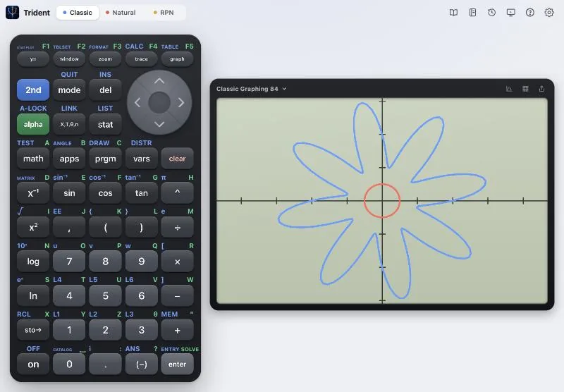Tap the on key

(x=33, y=365)
